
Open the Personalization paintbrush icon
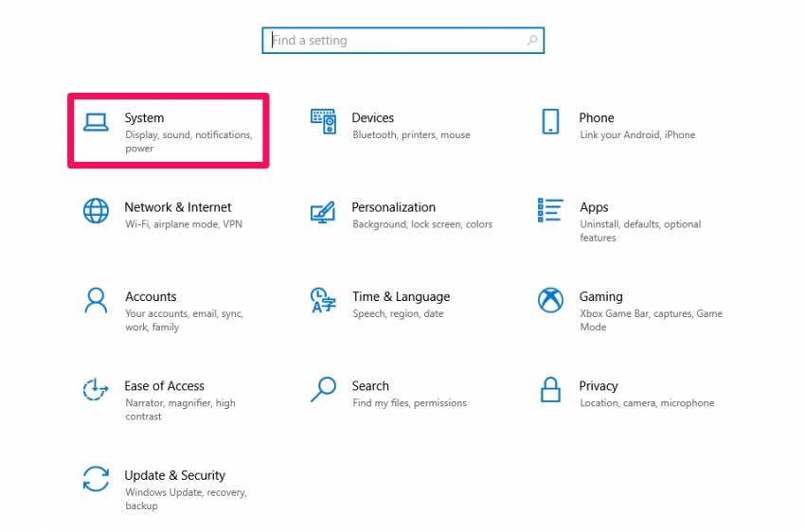323,211
